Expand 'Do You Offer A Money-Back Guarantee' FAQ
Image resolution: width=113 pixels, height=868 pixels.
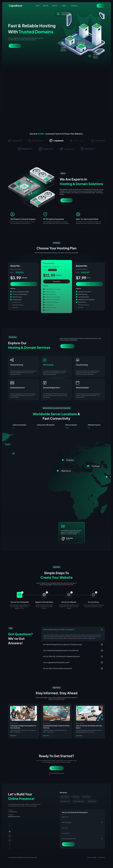pyautogui.click(x=102, y=668)
